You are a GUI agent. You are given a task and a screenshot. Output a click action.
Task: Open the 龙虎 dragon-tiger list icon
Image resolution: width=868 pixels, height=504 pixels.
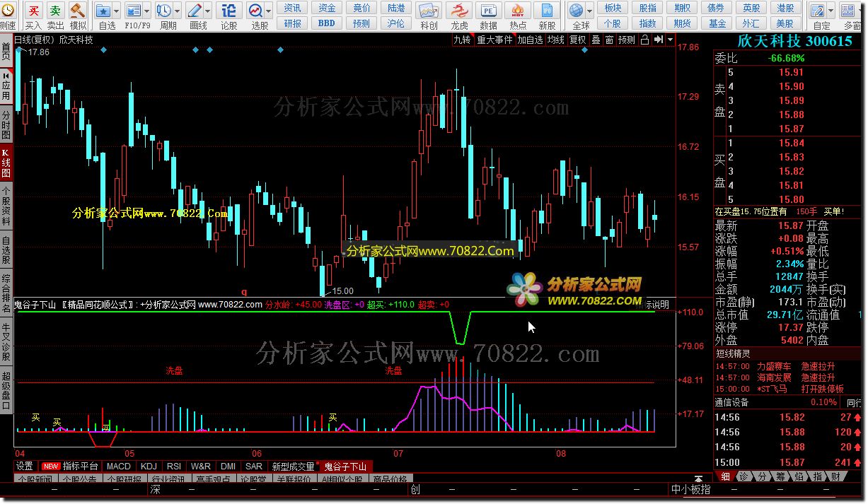(459, 11)
